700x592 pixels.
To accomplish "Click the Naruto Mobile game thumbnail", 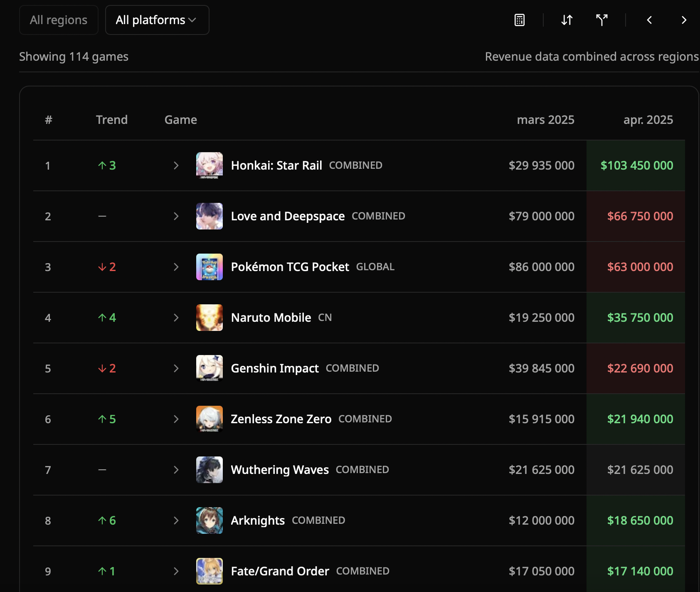I will [x=210, y=318].
